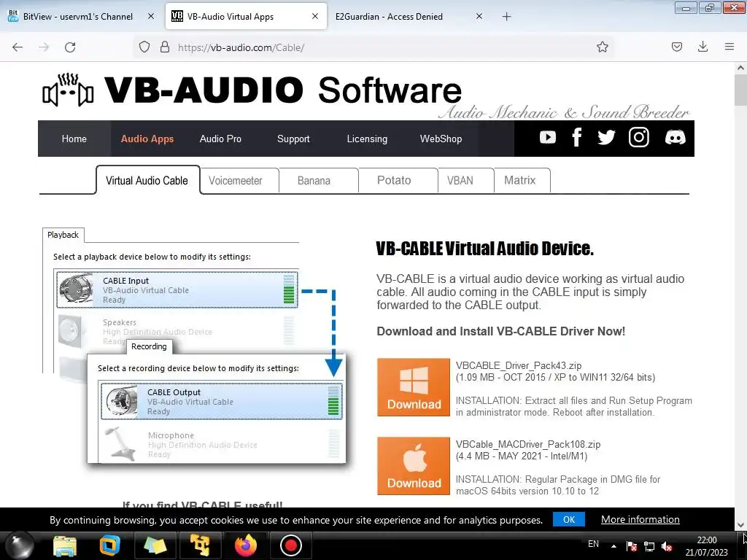This screenshot has height=560, width=747.
Task: Open tracking protection shield icon
Action: coord(144,47)
